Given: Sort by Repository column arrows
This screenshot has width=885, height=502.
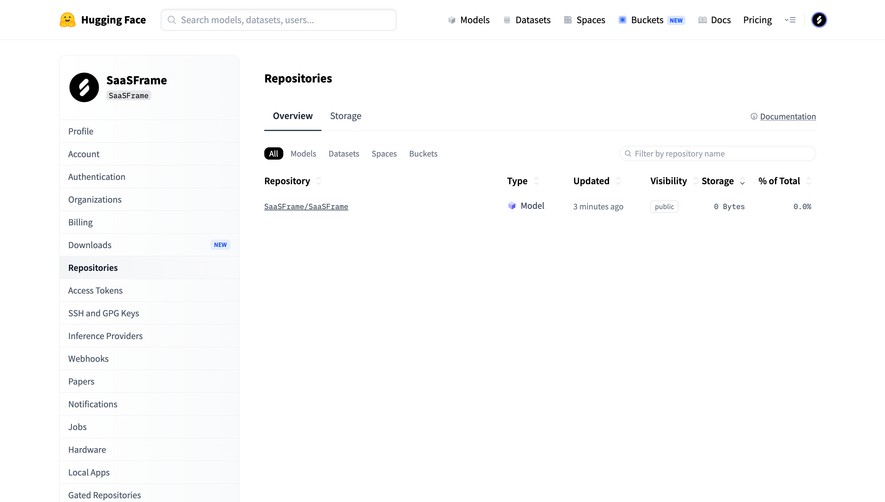Looking at the screenshot, I should (x=318, y=181).
